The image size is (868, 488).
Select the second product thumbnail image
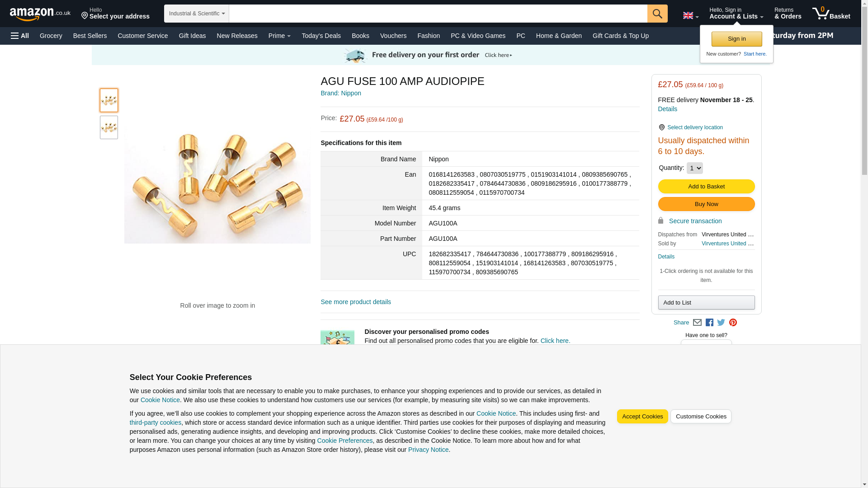[x=109, y=127]
